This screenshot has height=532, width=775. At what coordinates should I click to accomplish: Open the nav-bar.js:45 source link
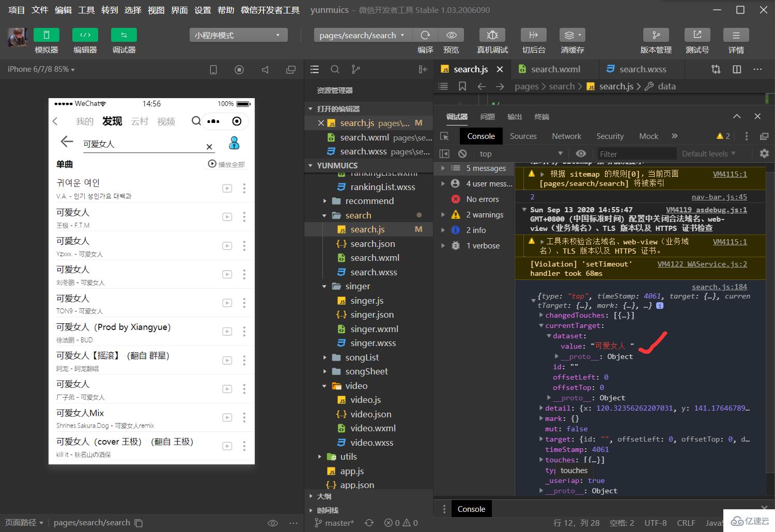[x=719, y=197]
